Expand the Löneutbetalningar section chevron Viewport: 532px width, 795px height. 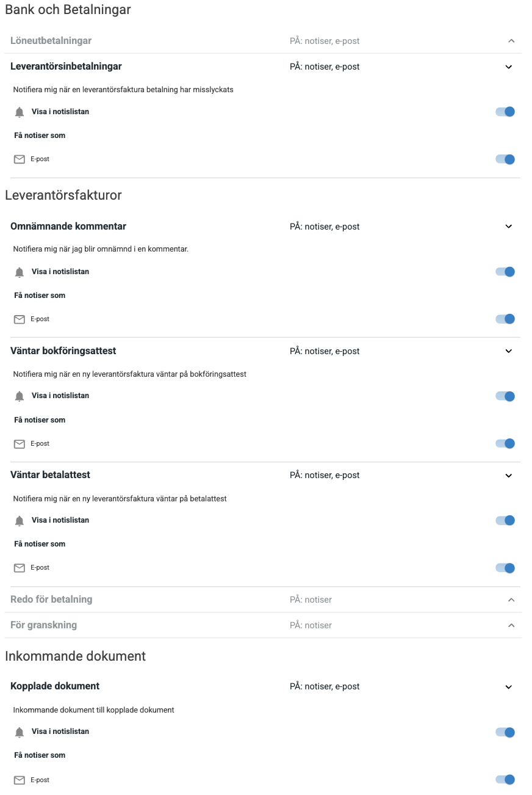click(x=511, y=41)
